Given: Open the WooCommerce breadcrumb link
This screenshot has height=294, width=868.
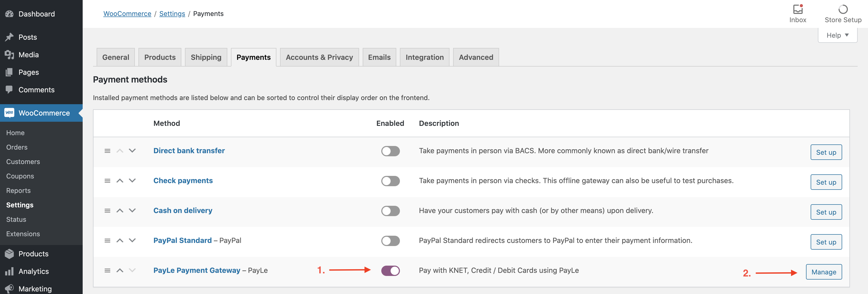Looking at the screenshot, I should coord(127,13).
